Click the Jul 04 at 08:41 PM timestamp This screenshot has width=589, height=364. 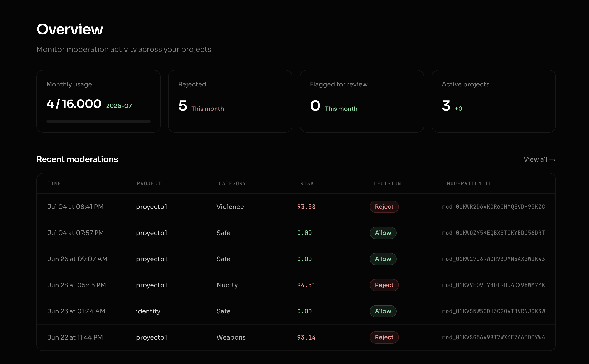(75, 206)
